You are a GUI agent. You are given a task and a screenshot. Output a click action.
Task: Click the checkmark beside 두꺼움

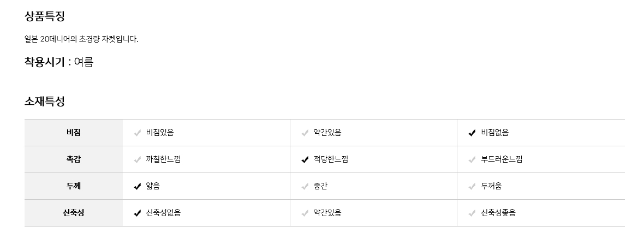pyautogui.click(x=472, y=186)
